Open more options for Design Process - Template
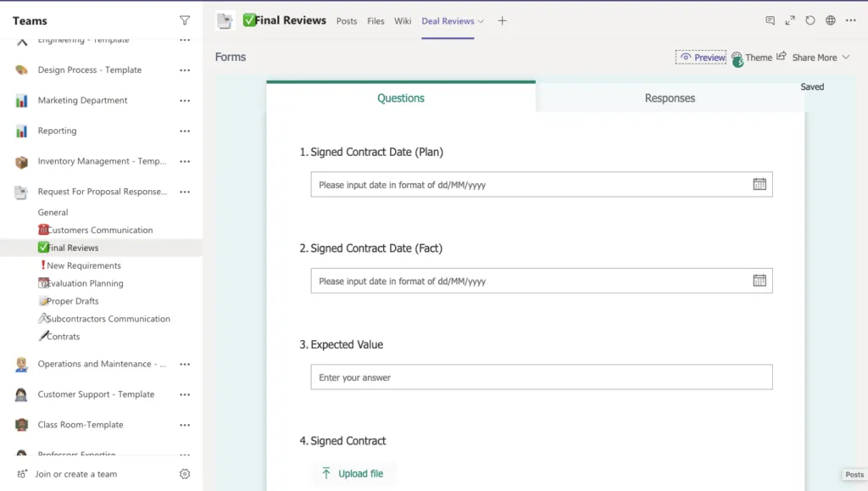 pos(185,70)
